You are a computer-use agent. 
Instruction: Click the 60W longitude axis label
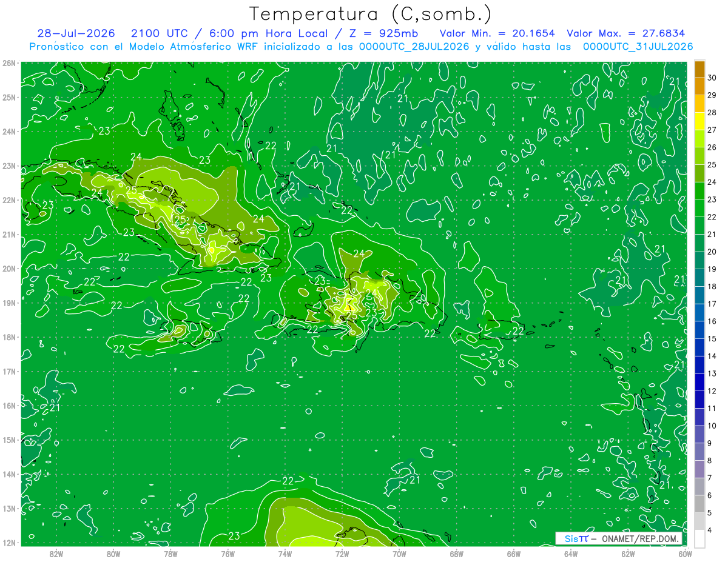[686, 553]
